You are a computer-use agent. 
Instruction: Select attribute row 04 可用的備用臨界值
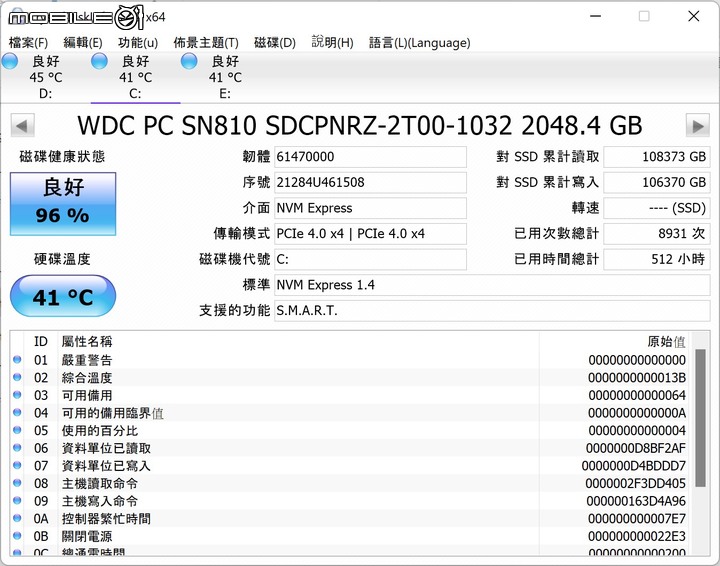tap(350, 413)
